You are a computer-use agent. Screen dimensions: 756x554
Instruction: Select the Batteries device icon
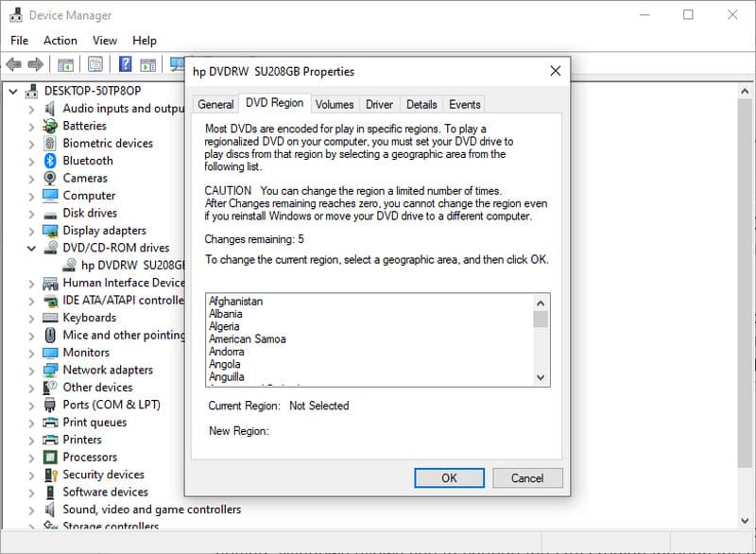(50, 126)
